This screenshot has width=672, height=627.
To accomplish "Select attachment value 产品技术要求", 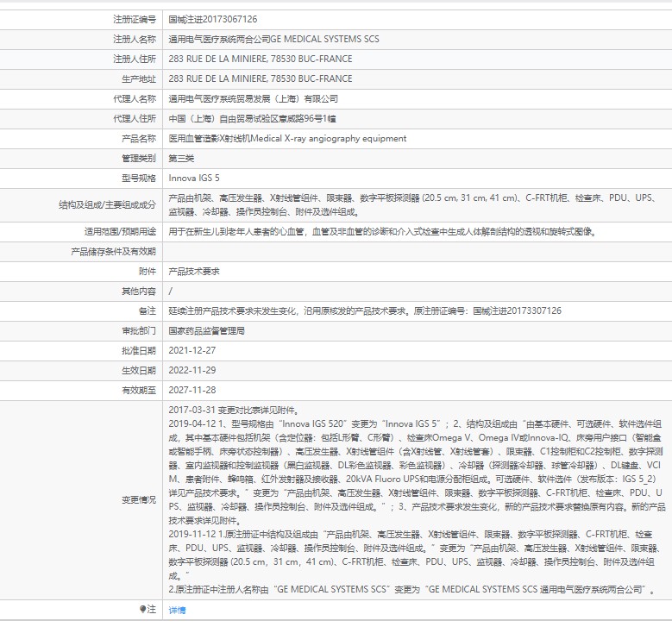I will point(194,272).
